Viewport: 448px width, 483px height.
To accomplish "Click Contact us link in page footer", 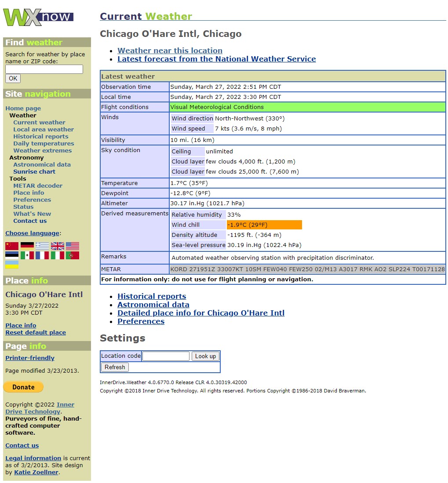I will (22, 446).
